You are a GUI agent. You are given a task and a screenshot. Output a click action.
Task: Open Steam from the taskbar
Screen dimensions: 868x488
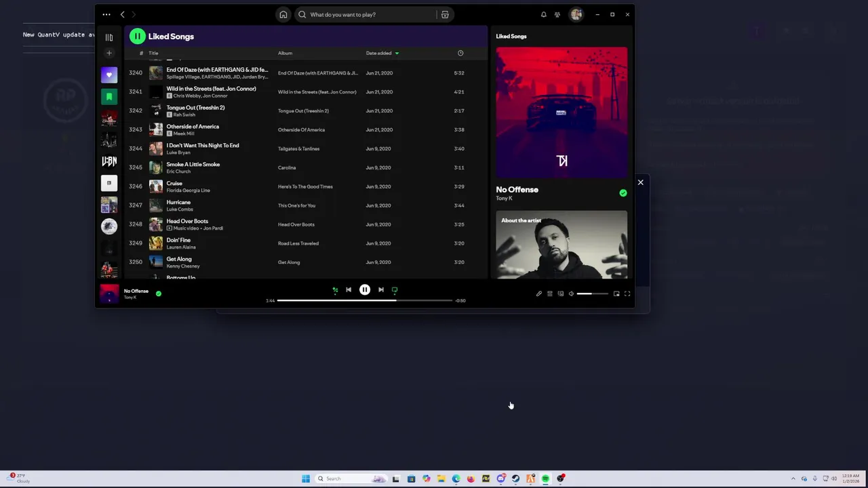[515, 479]
